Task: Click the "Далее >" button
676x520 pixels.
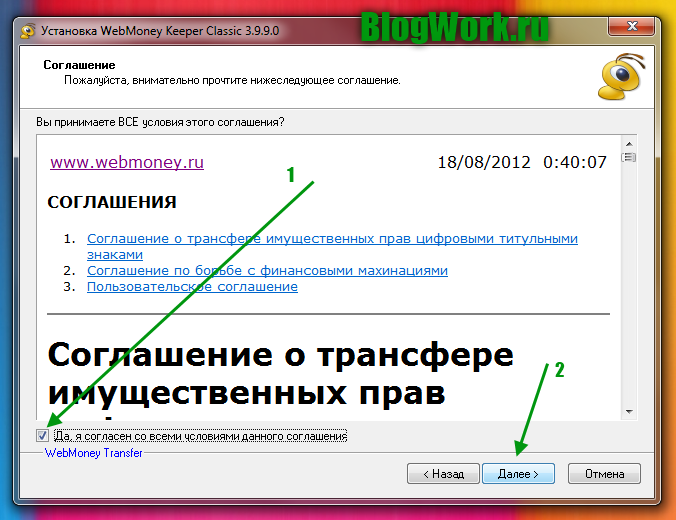Action: [518, 474]
